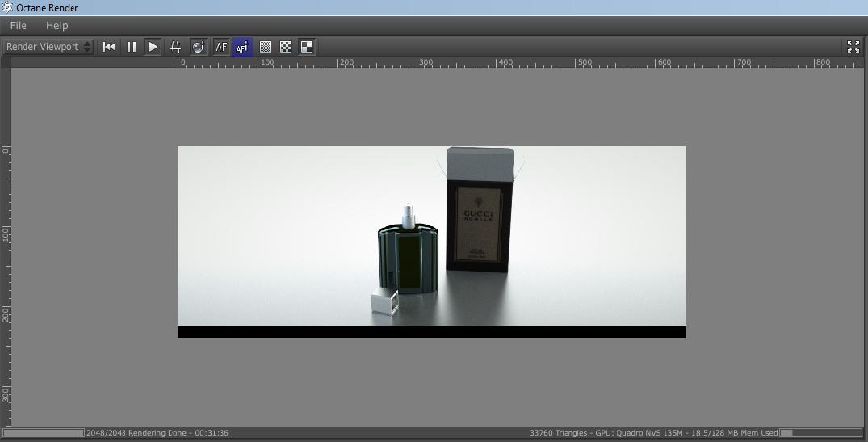The height and width of the screenshot is (442, 868).
Task: Click the render progress bar
Action: [43, 432]
